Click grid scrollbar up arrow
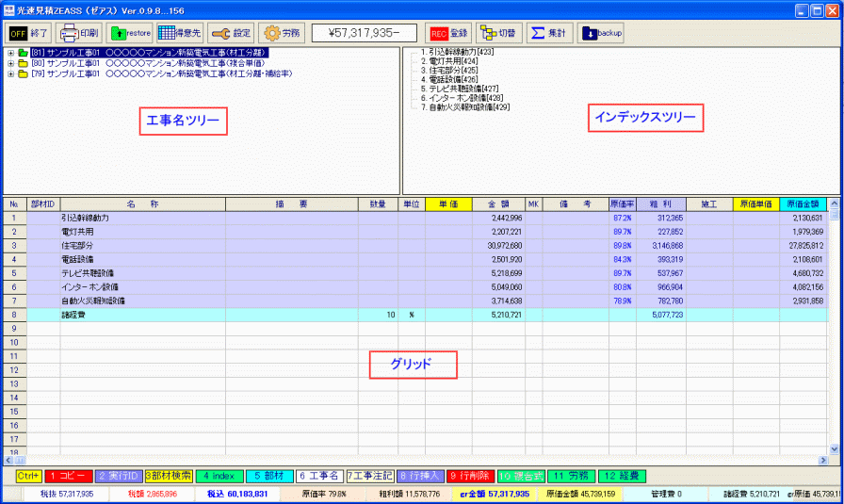844x504 pixels. pyautogui.click(x=835, y=203)
